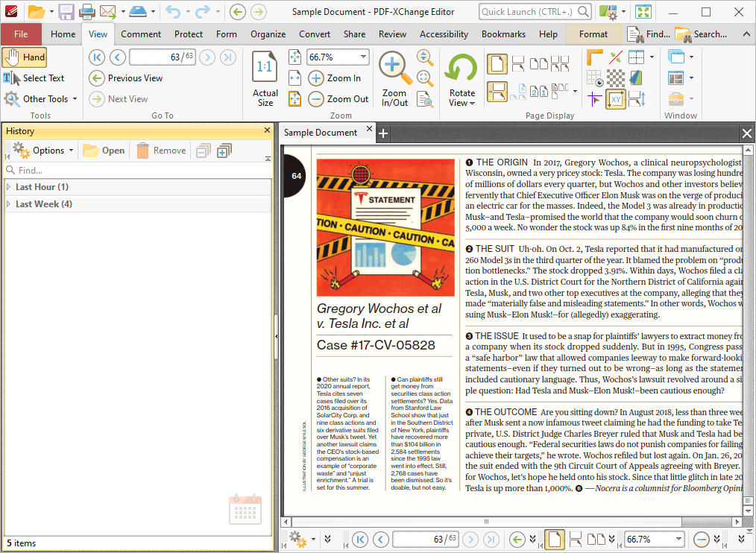Toggle Transparency Grid icon

[x=615, y=78]
